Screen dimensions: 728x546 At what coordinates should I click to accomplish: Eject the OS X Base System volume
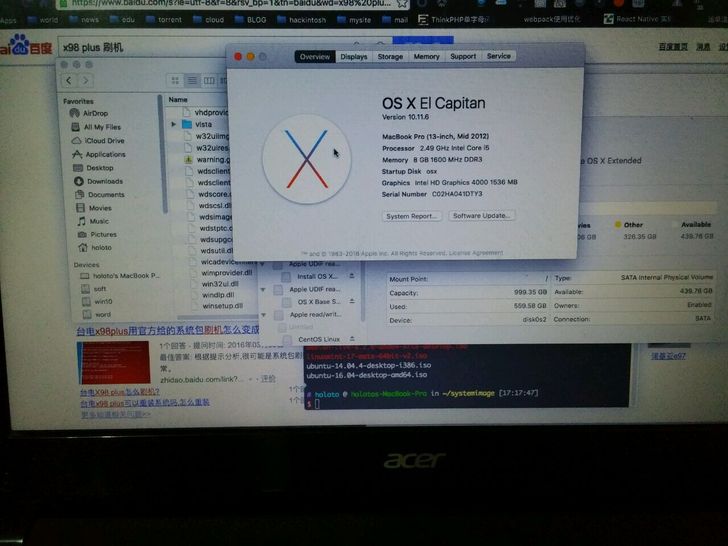[x=352, y=301]
